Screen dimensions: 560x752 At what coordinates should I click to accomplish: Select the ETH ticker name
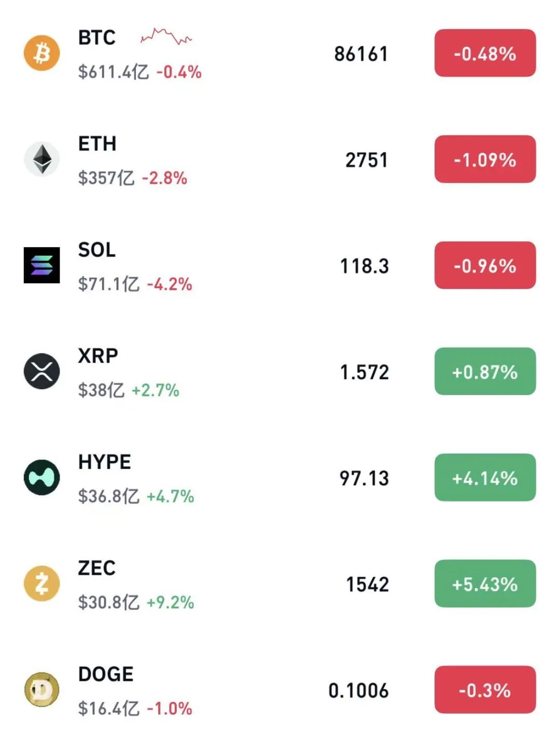coord(97,144)
